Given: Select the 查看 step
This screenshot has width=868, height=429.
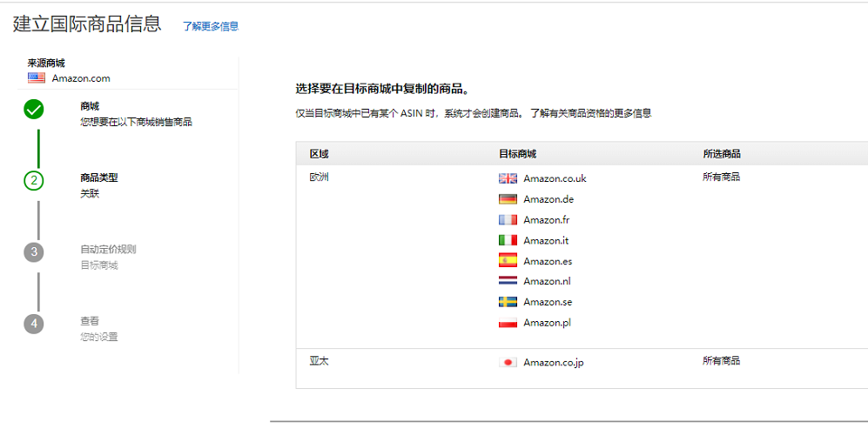Looking at the screenshot, I should coord(90,320).
